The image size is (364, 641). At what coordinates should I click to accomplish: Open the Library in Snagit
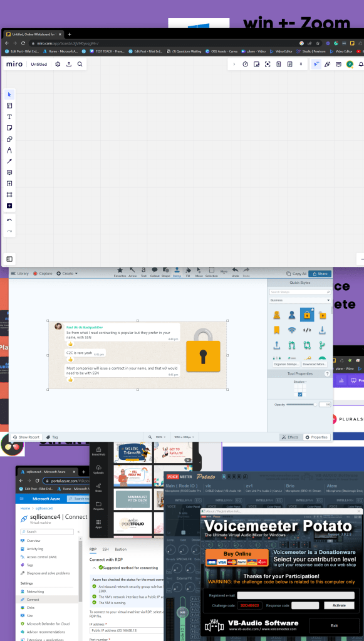20,273
